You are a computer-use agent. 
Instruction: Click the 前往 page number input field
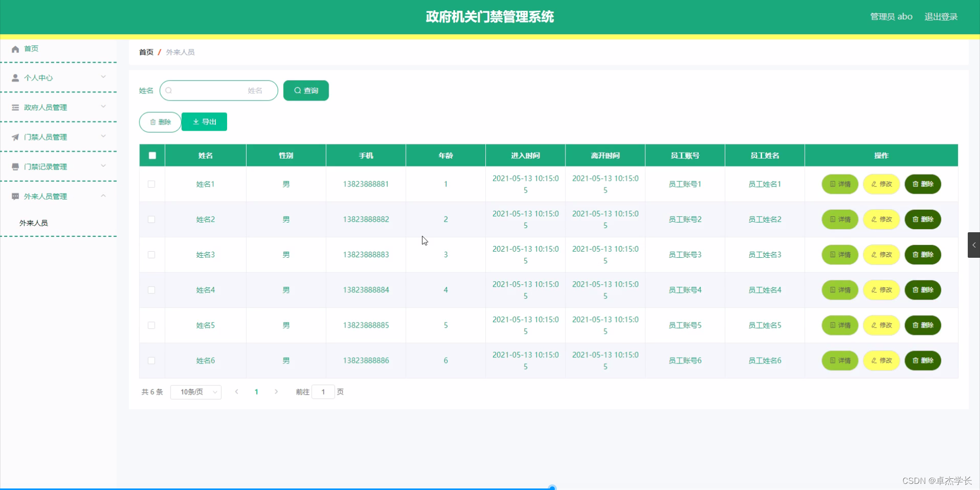click(323, 392)
